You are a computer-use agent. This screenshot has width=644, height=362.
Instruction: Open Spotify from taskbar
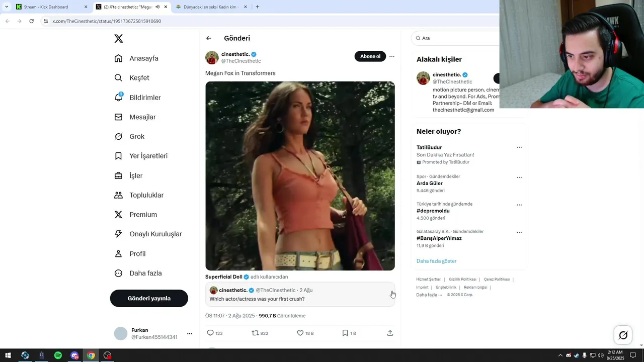(58, 355)
